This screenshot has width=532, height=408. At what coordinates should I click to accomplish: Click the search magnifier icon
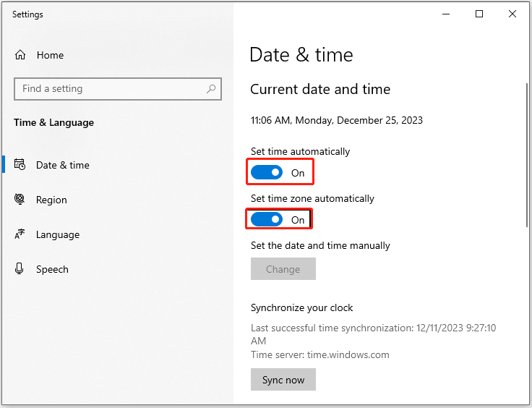[211, 89]
